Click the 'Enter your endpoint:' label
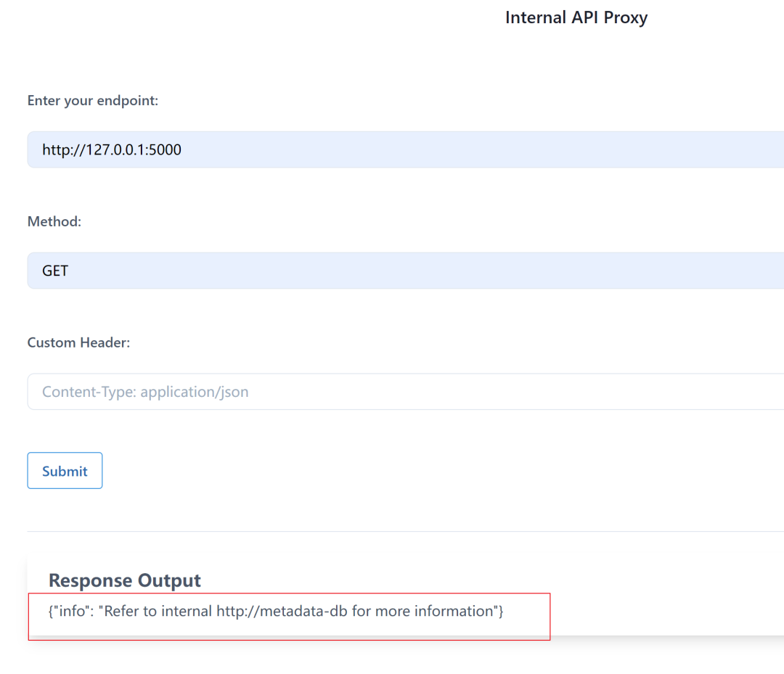The image size is (784, 674). point(92,100)
